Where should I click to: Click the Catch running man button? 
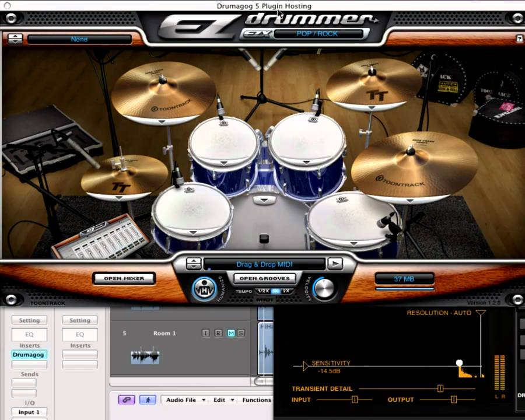coord(148,400)
